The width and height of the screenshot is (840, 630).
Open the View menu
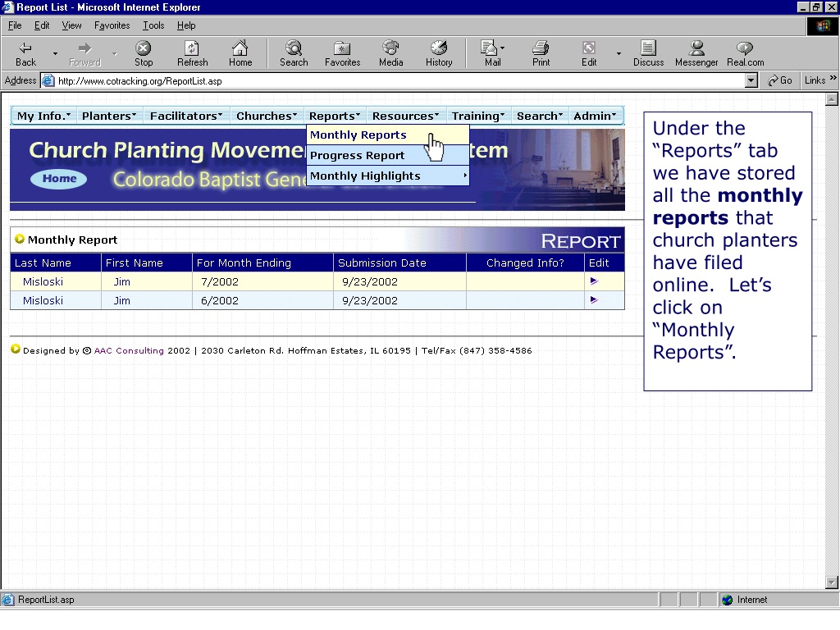(72, 25)
